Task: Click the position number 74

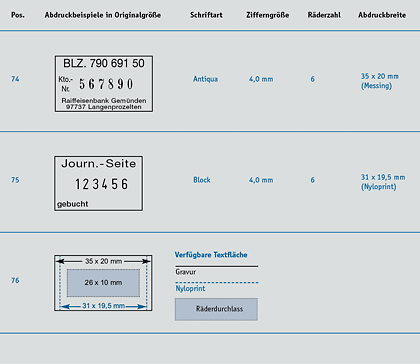Action: coord(15,79)
